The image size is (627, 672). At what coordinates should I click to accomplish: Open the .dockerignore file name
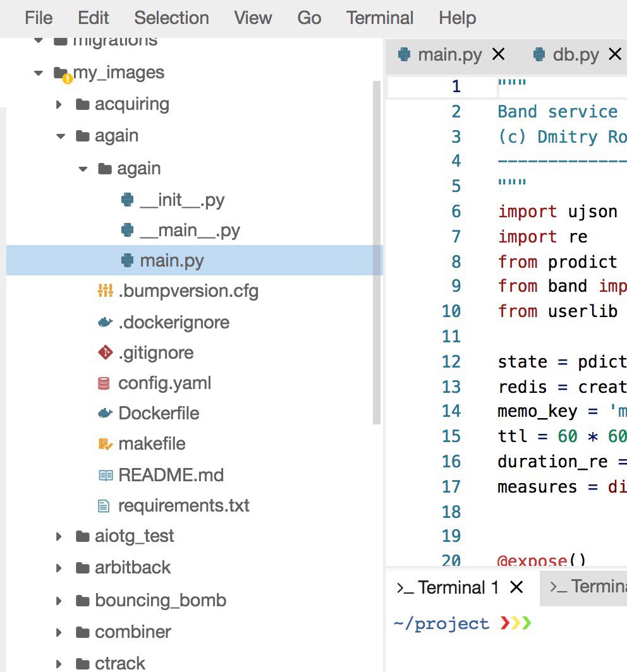tap(174, 322)
